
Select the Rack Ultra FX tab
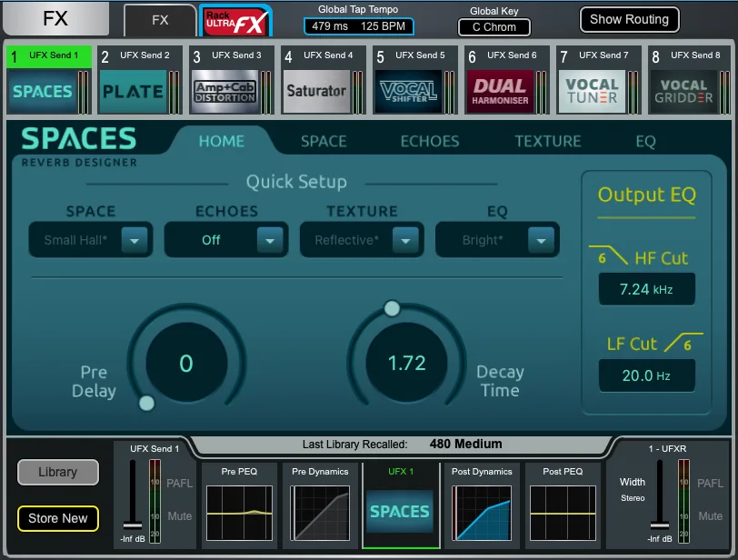coord(235,21)
